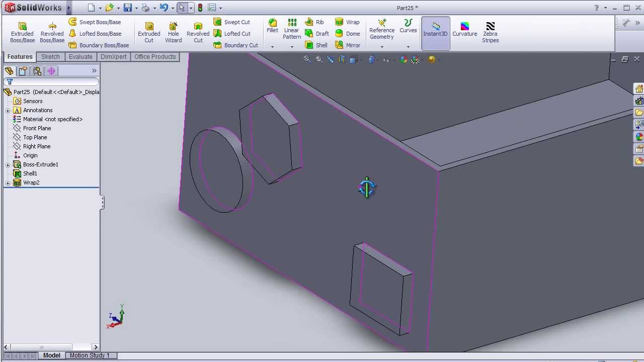Screen dimensions: 644x362
Task: Select the Revolved Cut tool
Action: pos(198,32)
